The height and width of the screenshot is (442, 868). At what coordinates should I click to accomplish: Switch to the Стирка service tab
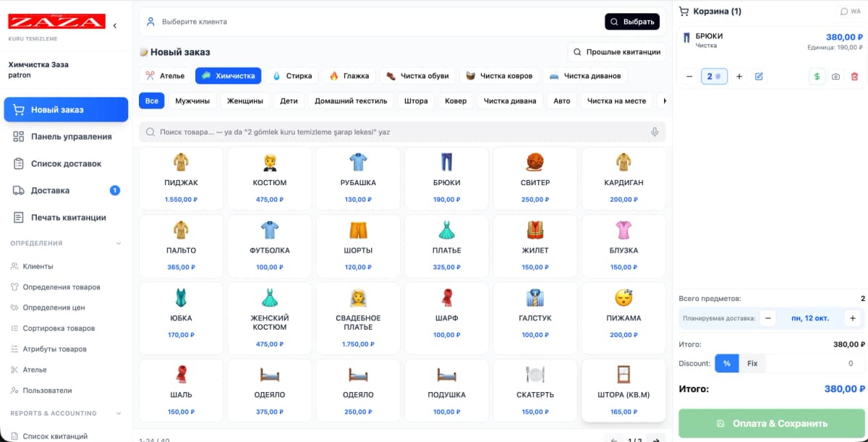(293, 75)
